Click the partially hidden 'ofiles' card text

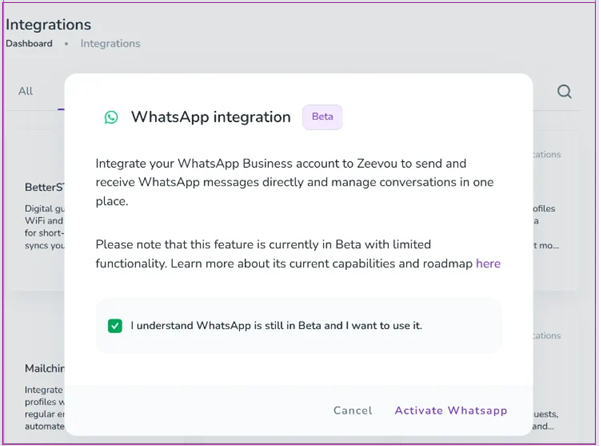[544, 209]
